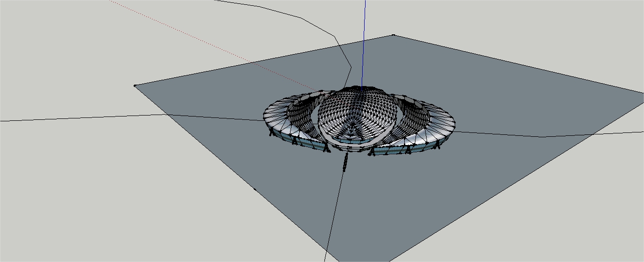Click the curved black line at top left
Viewport: 644px width, 262px height.
pyautogui.click(x=300, y=17)
